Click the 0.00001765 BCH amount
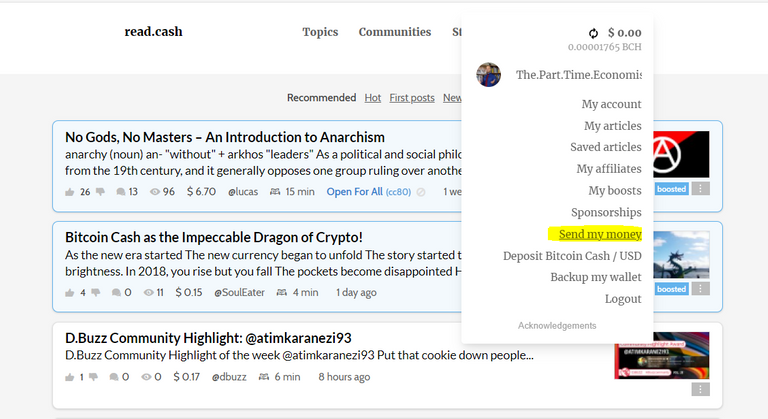The width and height of the screenshot is (768, 419). (604, 47)
